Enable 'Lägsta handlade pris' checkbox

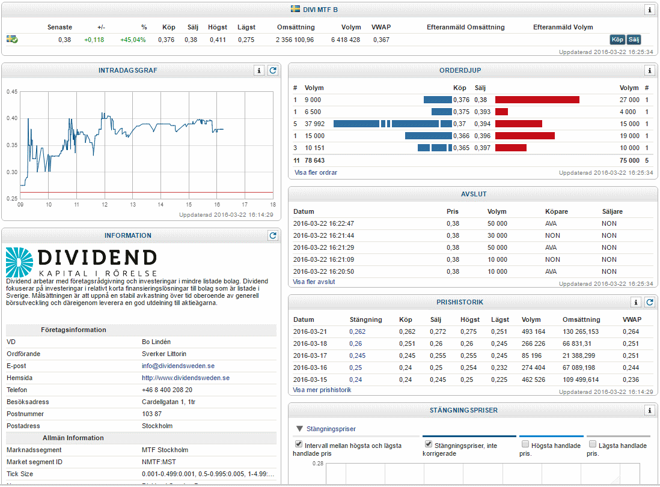point(593,444)
